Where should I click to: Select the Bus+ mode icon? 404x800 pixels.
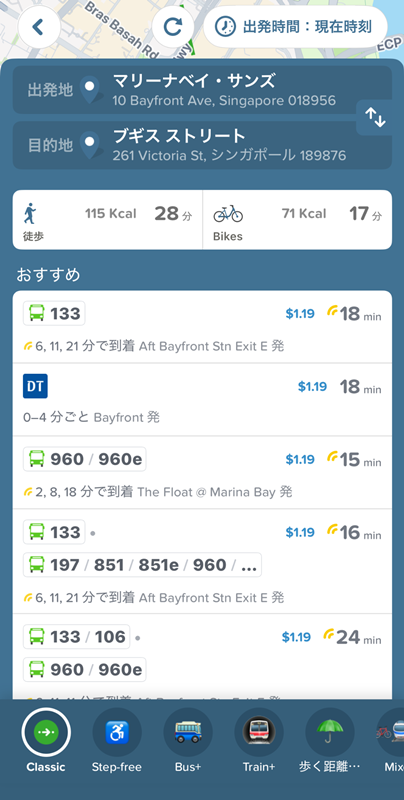(188, 732)
